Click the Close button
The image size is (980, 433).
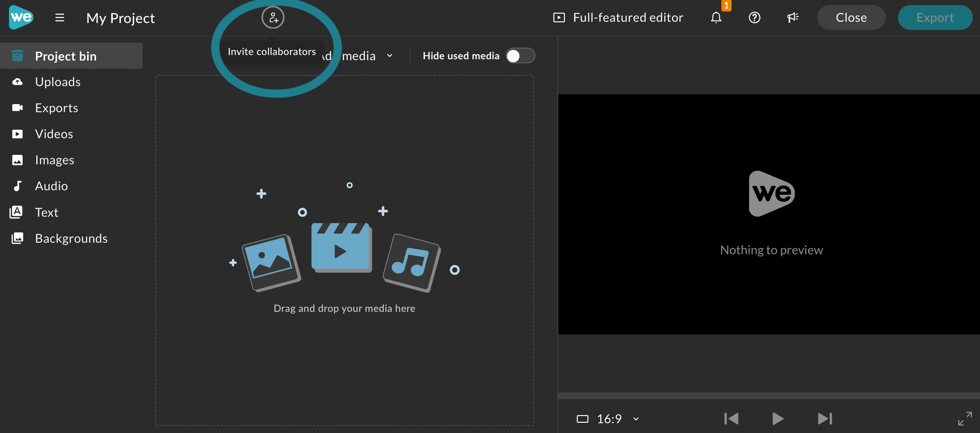[x=851, y=17]
